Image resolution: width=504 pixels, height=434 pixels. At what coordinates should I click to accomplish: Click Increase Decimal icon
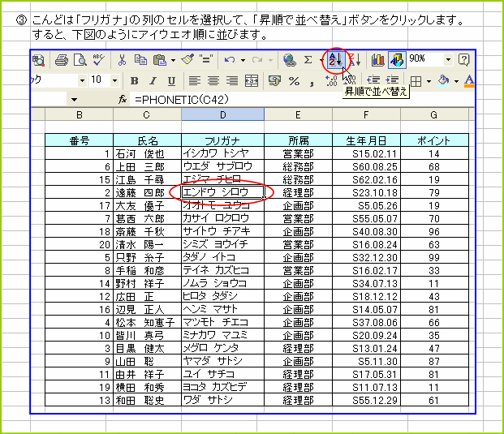(331, 80)
